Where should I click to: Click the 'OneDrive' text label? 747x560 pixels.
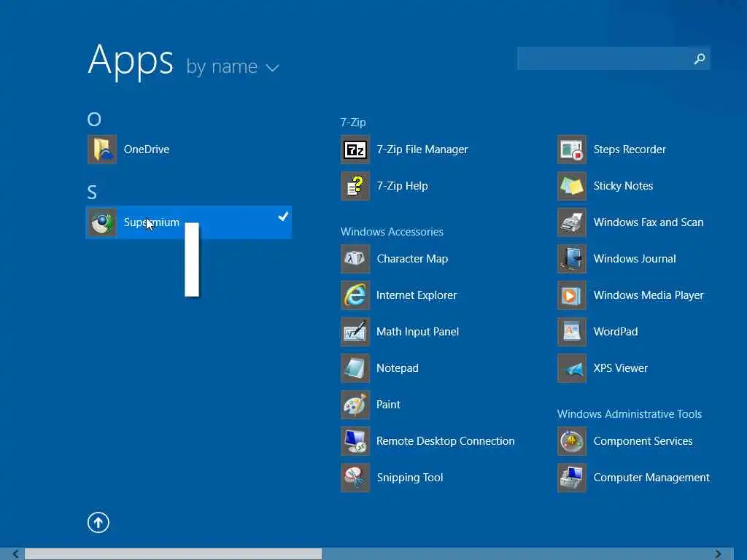[x=146, y=149]
